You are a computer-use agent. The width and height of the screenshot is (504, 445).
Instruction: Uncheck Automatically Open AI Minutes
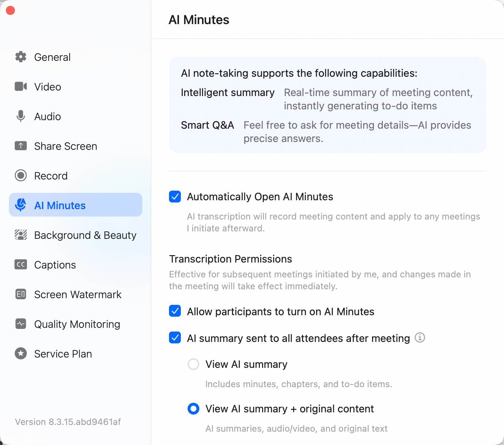coord(175,197)
